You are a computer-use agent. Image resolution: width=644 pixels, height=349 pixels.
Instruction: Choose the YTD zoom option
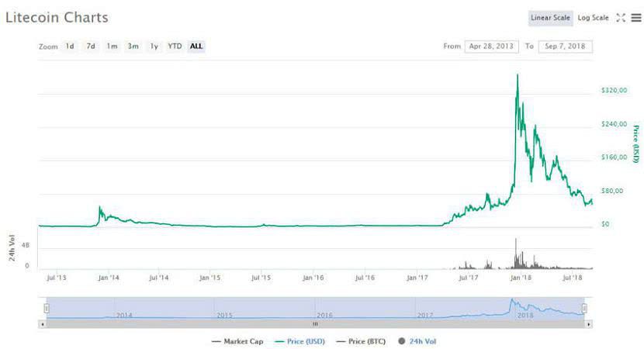pos(175,47)
